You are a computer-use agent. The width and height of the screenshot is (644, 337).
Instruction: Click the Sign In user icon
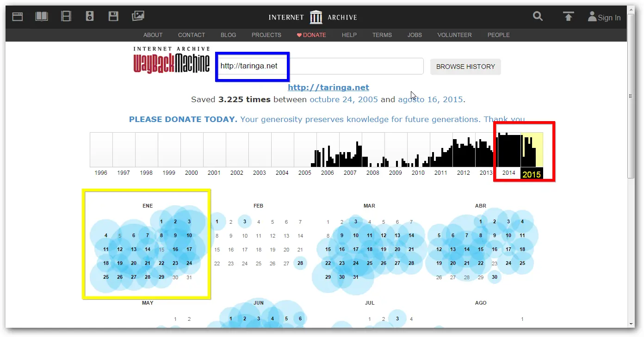tap(592, 17)
